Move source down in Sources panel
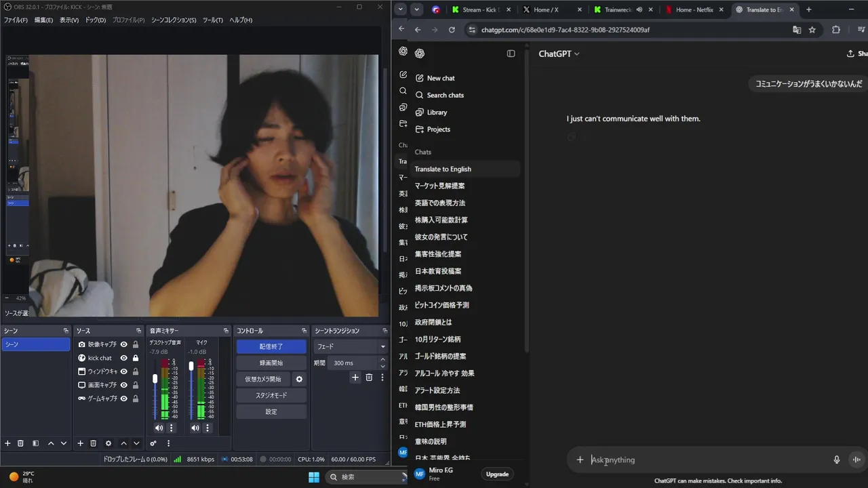Screen dimensions: 868x488 pyautogui.click(x=136, y=443)
